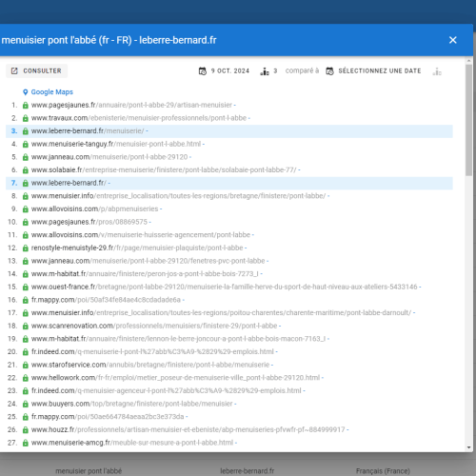Screen dimensions: 476x476
Task: Open result 9 allovoisins abpmenuiseries link
Action: (x=94, y=209)
